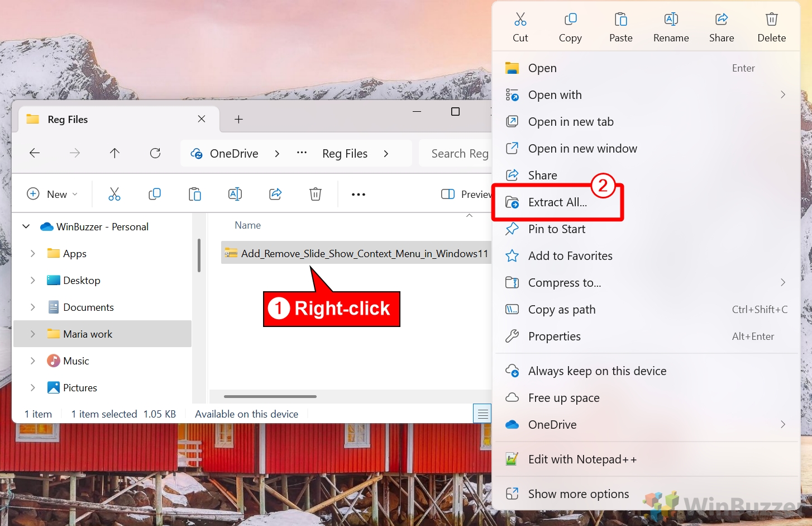
Task: Click the Refresh icon in the navigation bar
Action: click(x=155, y=153)
